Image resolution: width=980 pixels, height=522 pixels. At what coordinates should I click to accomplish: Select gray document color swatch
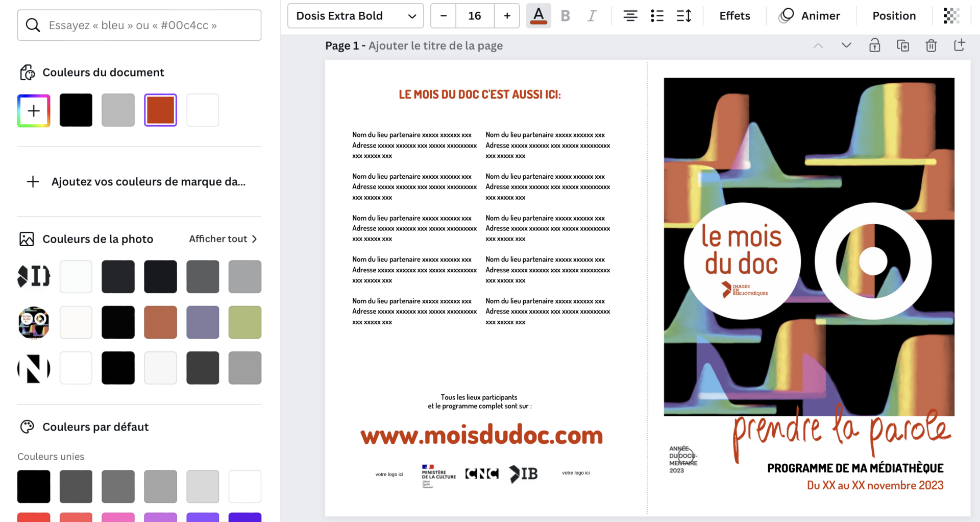coord(118,110)
